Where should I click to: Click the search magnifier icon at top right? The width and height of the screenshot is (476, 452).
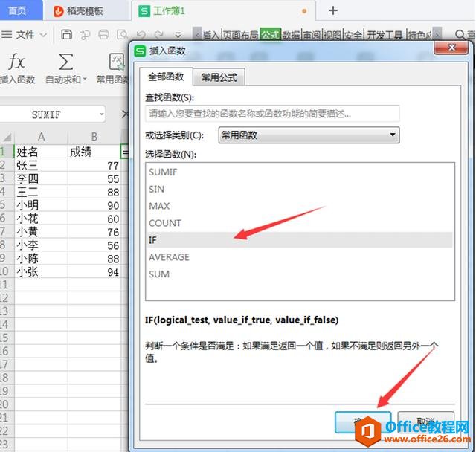[x=460, y=35]
